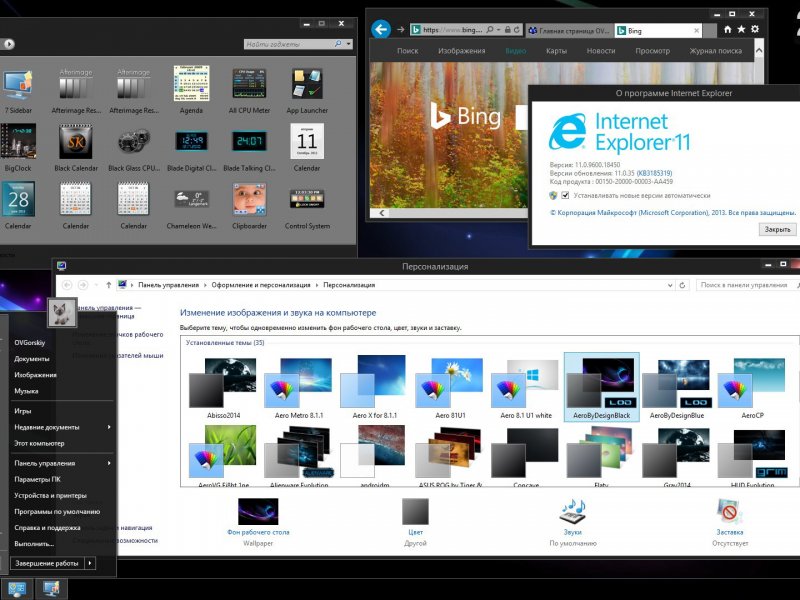The image size is (800, 600).
Task: Switch to the Главная страница OV tab
Action: (569, 31)
